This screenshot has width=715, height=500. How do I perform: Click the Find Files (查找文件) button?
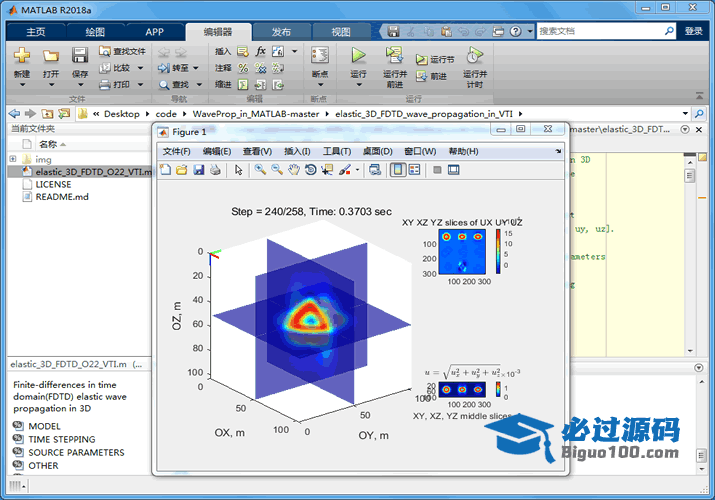pyautogui.click(x=123, y=52)
